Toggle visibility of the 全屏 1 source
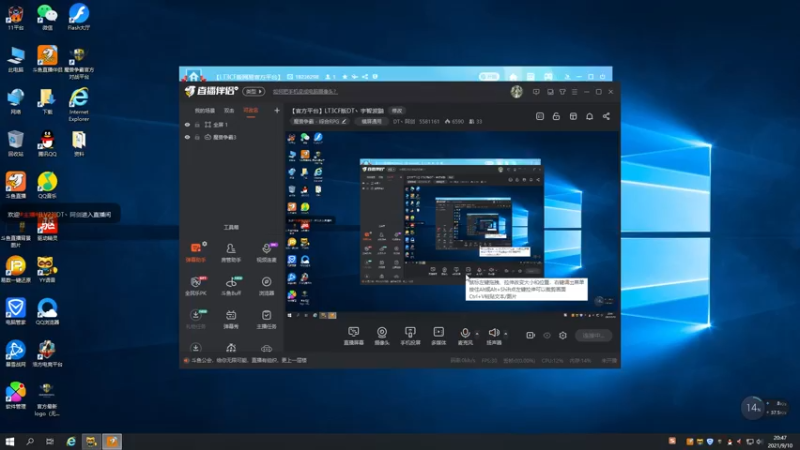This screenshot has width=800, height=450. pos(187,124)
